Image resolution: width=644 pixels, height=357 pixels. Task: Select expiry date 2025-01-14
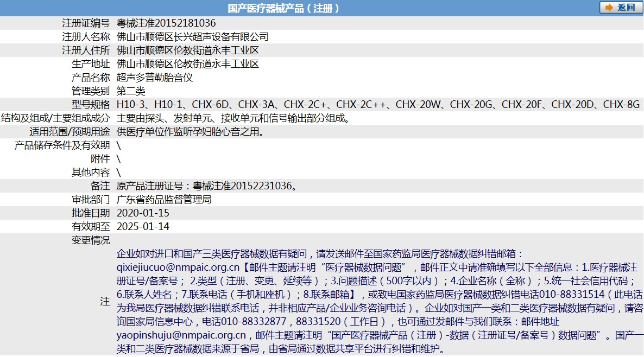143,226
